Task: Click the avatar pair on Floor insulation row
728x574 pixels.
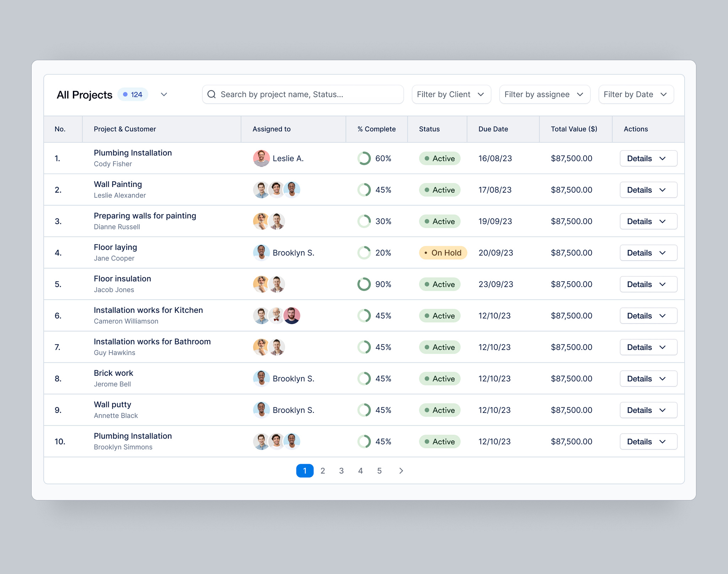Action: [269, 284]
